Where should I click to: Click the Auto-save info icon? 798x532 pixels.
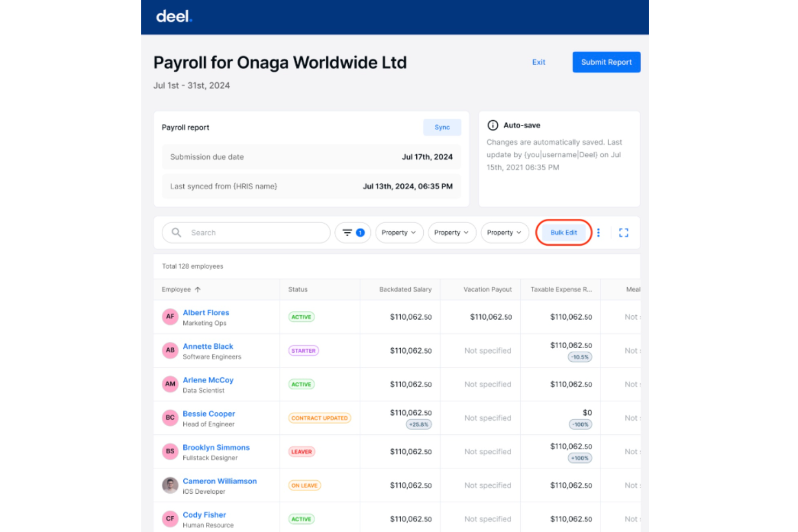(493, 126)
